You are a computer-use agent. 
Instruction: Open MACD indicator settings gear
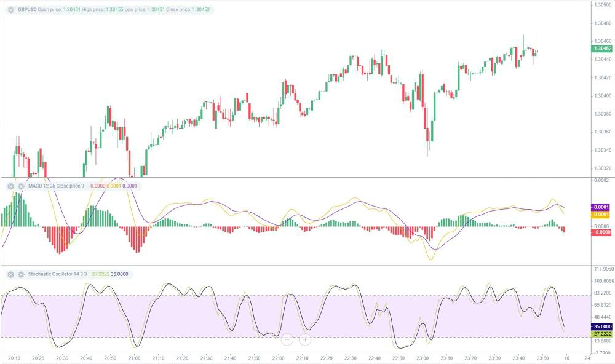pos(21,186)
